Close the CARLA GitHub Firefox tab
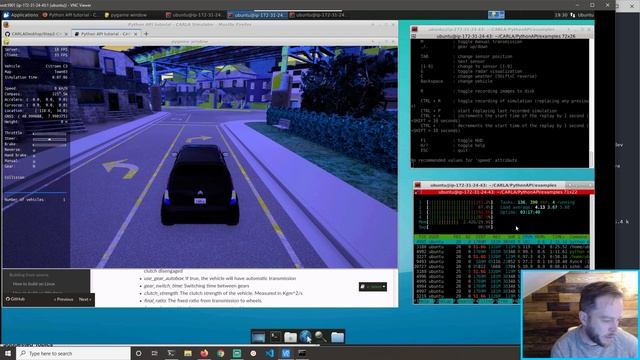This screenshot has width=640, height=360. (x=66, y=34)
